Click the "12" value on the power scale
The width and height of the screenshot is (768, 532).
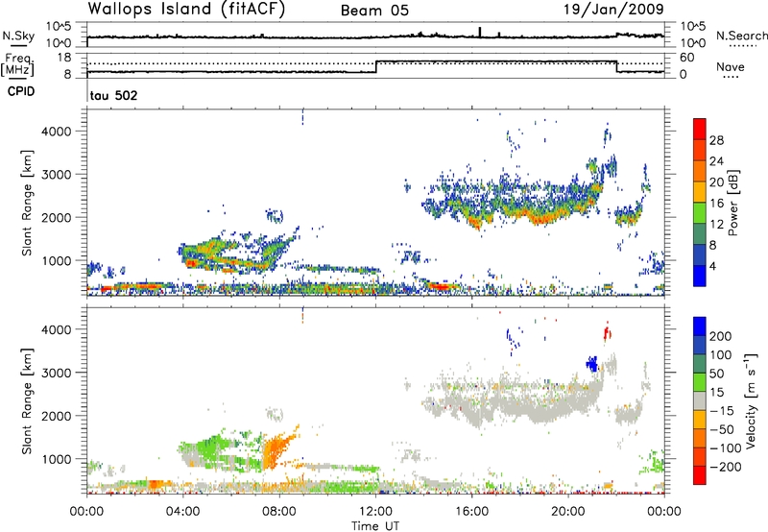(716, 225)
